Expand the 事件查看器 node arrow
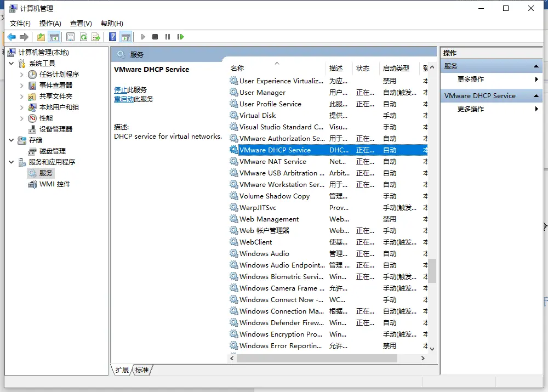The image size is (548, 392). [22, 86]
